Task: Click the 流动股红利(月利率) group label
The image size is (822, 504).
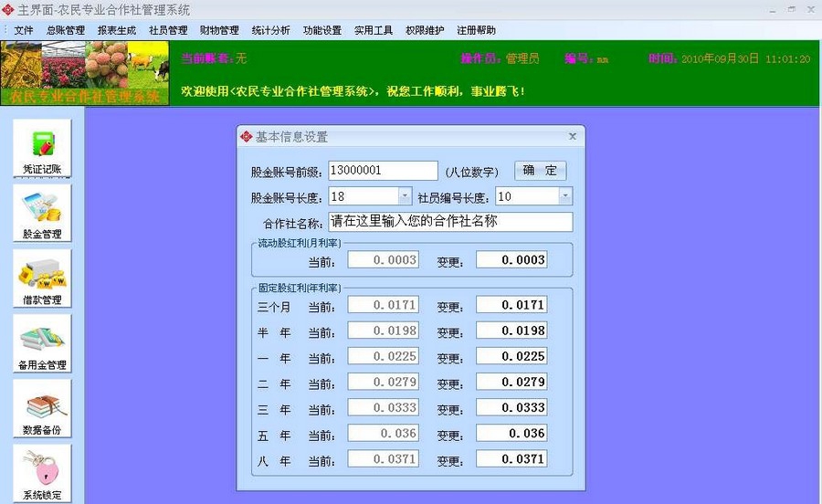Action: 300,243
